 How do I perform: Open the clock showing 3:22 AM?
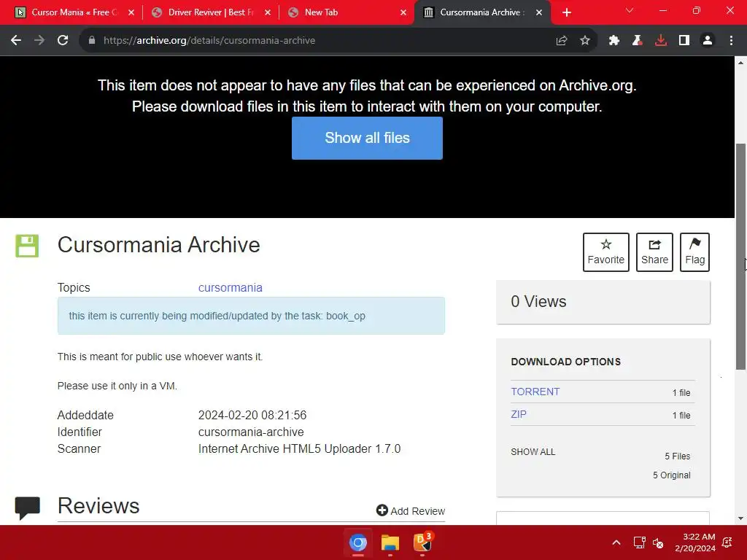pos(695,542)
